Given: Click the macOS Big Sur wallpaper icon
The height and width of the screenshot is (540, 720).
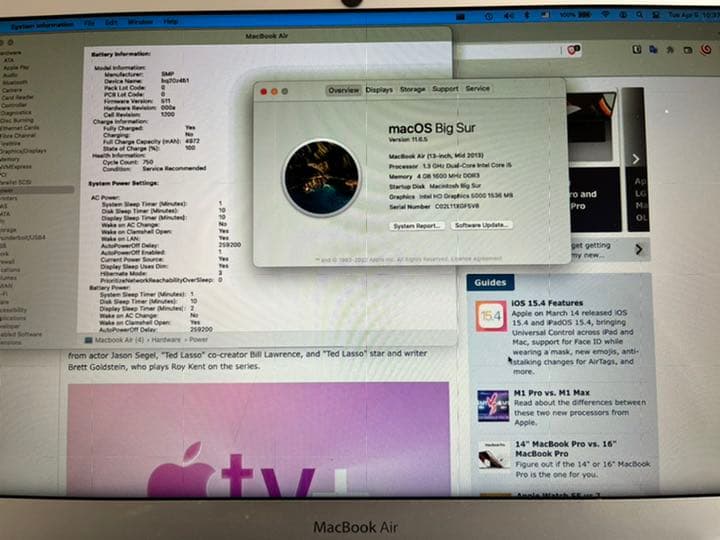Looking at the screenshot, I should tap(321, 177).
